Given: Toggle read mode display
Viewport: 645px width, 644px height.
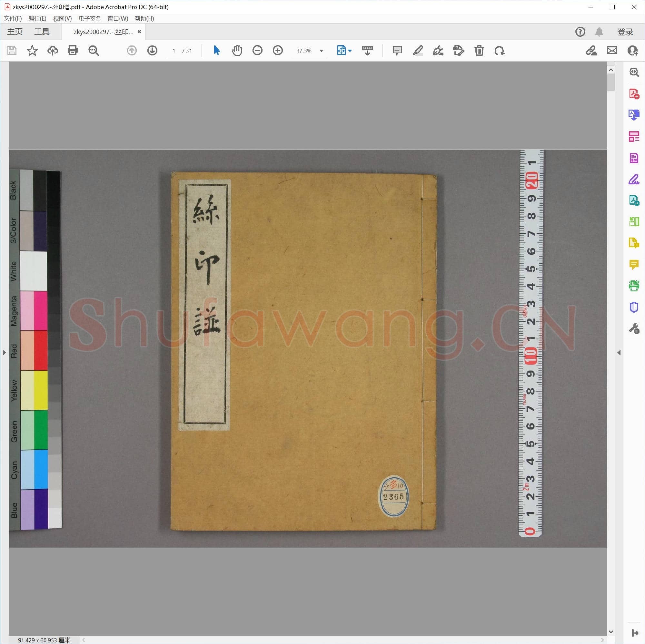Looking at the screenshot, I should [367, 50].
